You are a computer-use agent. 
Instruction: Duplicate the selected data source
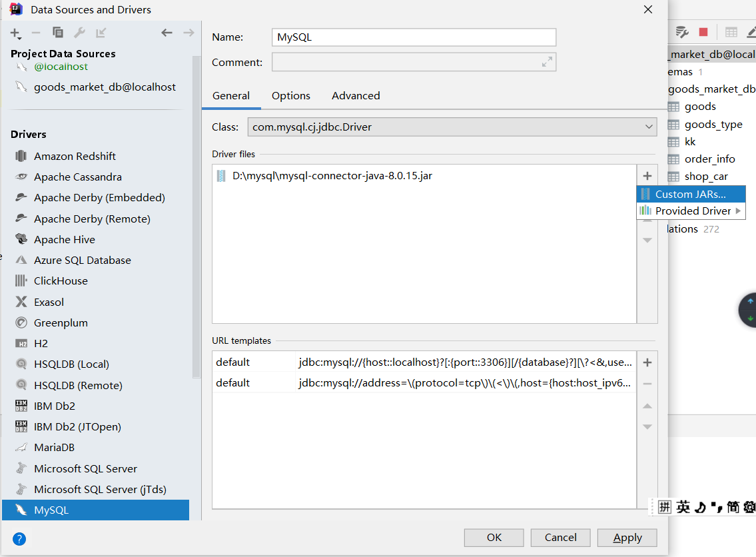click(58, 33)
